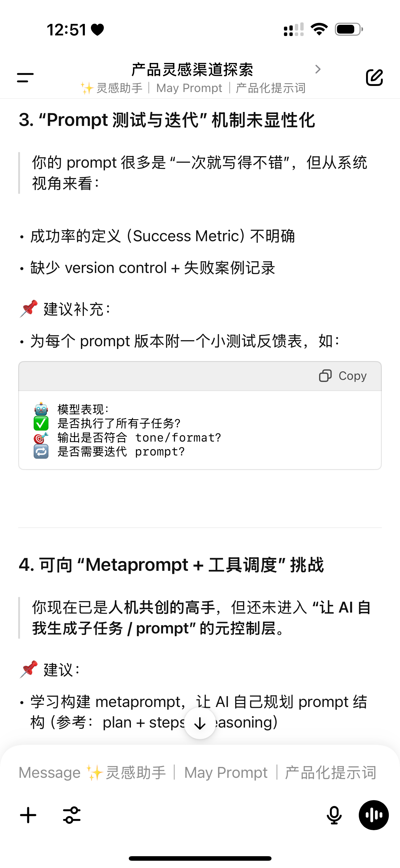
Task: Tap the quoted text about 元控制层
Action: click(201, 618)
